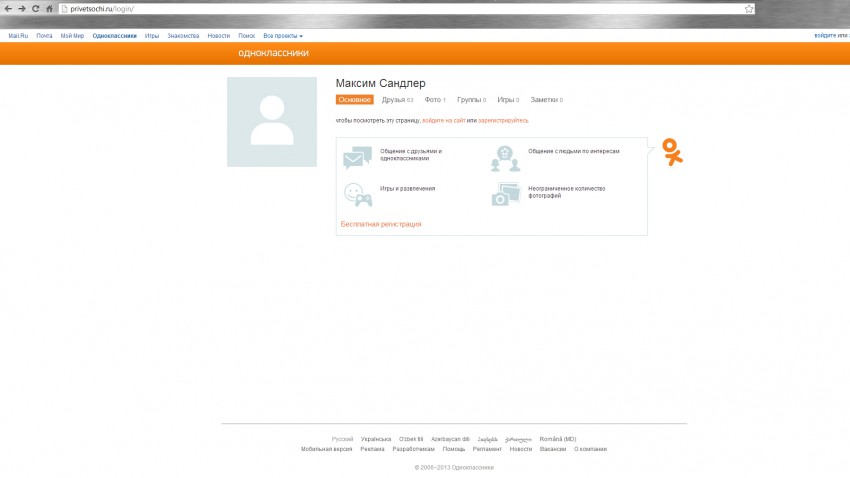The image size is (850, 478).
Task: Click the interest groups people icon
Action: coord(505,157)
